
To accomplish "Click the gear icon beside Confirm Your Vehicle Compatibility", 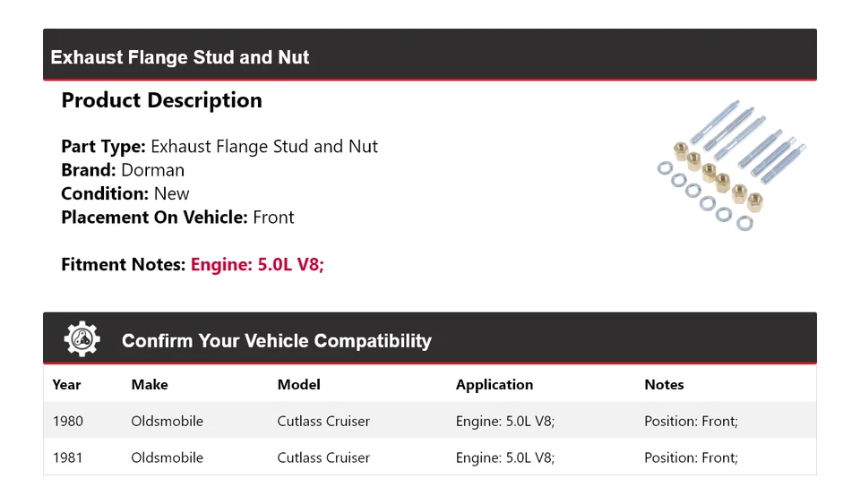I will pyautogui.click(x=82, y=339).
